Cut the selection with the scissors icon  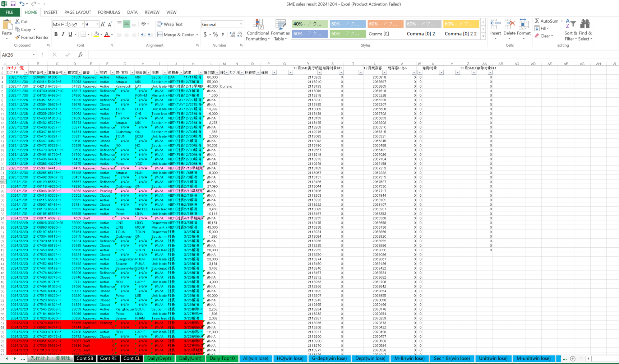click(18, 22)
